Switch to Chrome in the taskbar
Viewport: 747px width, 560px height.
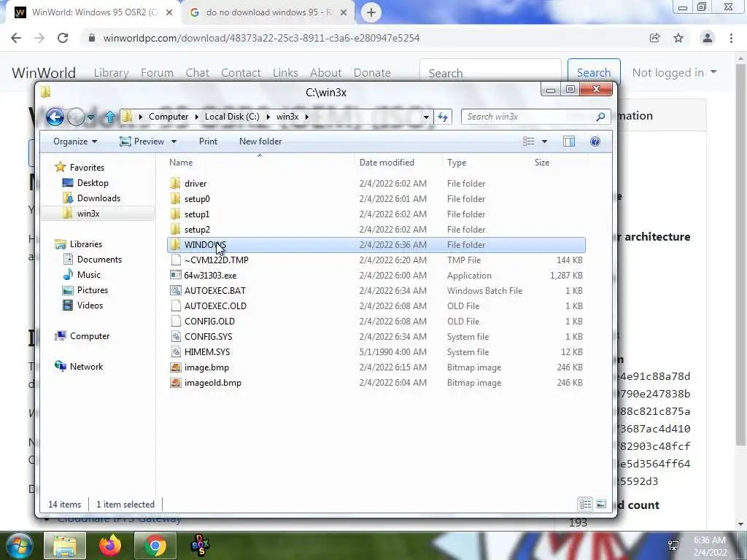coord(155,545)
